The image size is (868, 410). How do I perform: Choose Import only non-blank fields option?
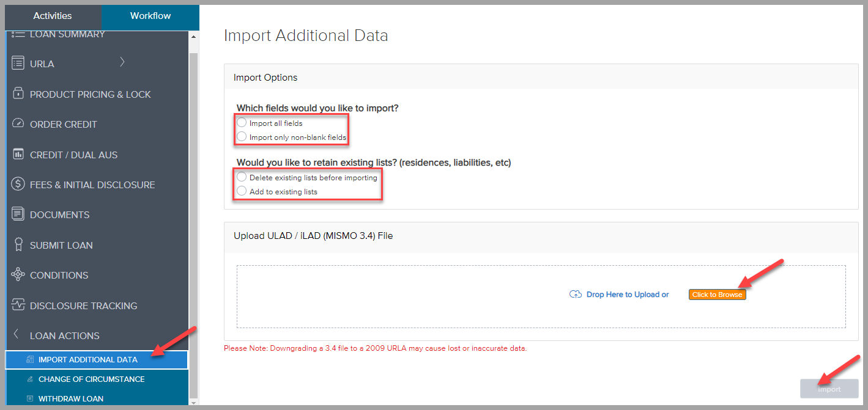coord(242,137)
